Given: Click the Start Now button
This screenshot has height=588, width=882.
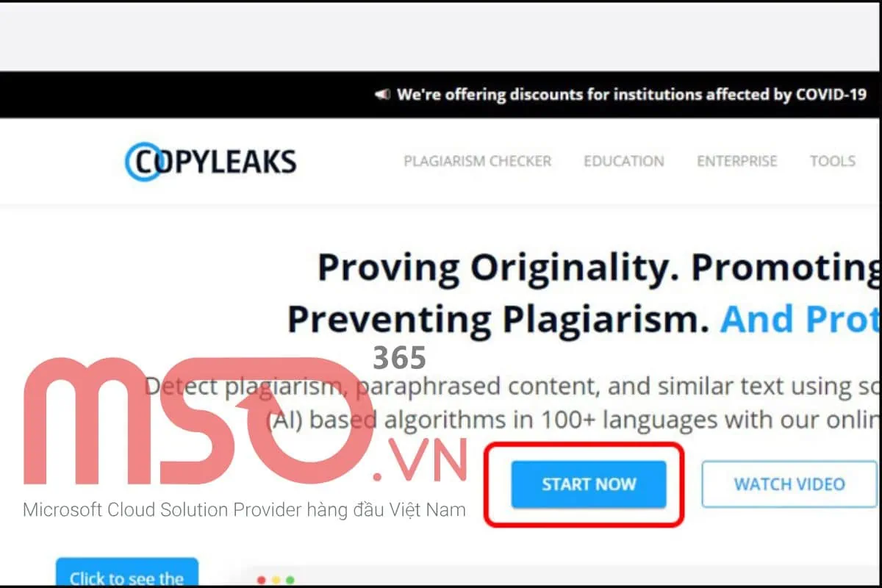Looking at the screenshot, I should [589, 484].
